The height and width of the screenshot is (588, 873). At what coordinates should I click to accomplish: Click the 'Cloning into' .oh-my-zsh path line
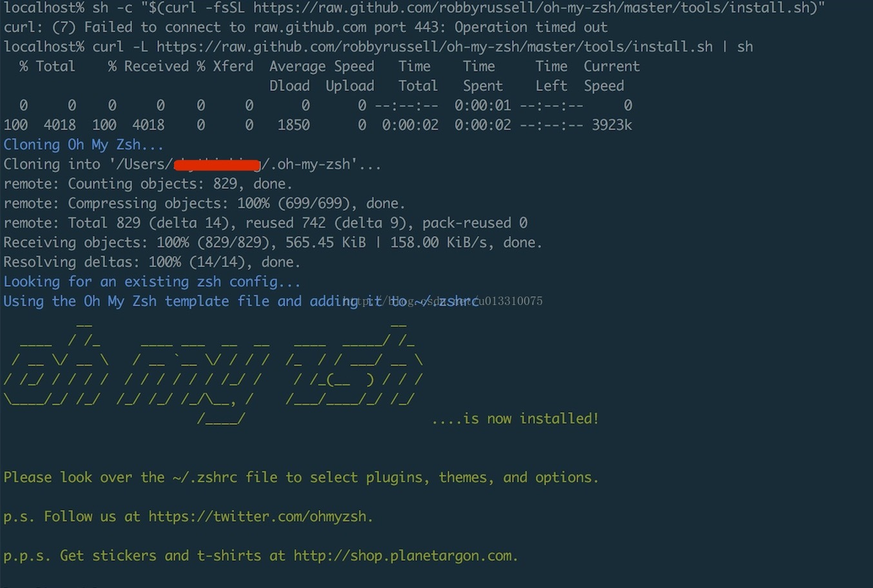(x=192, y=164)
